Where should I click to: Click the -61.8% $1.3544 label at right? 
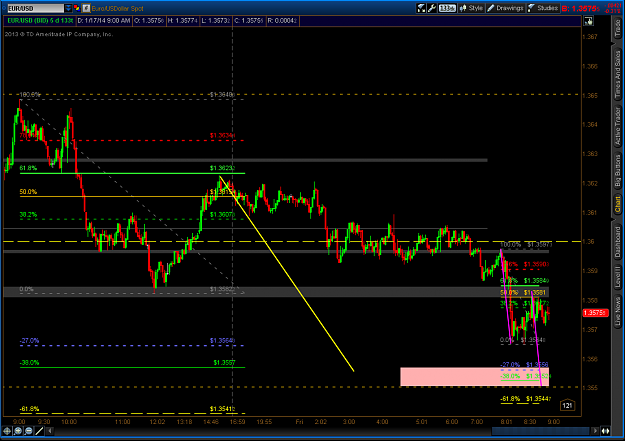point(526,399)
